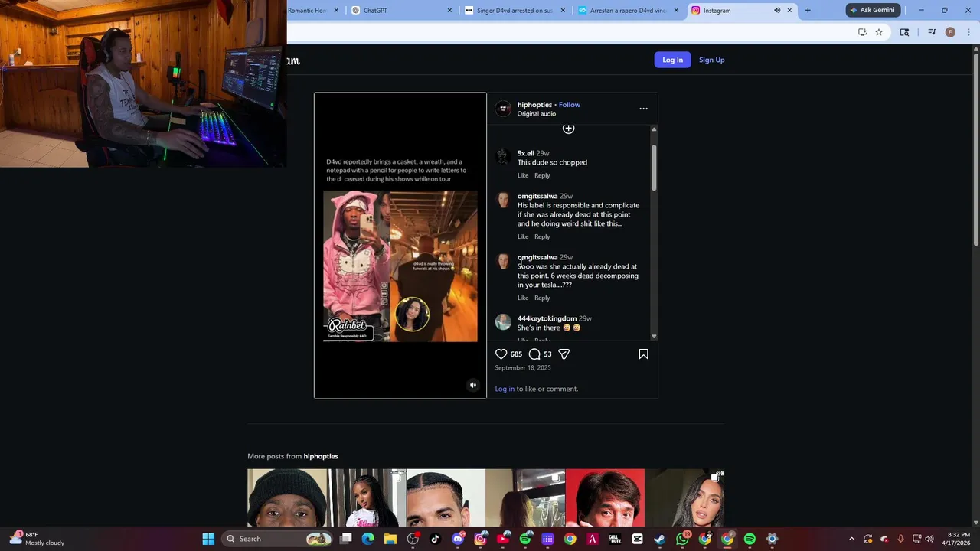The width and height of the screenshot is (980, 551).
Task: Click the Ask Gemini button
Action: pos(872,10)
